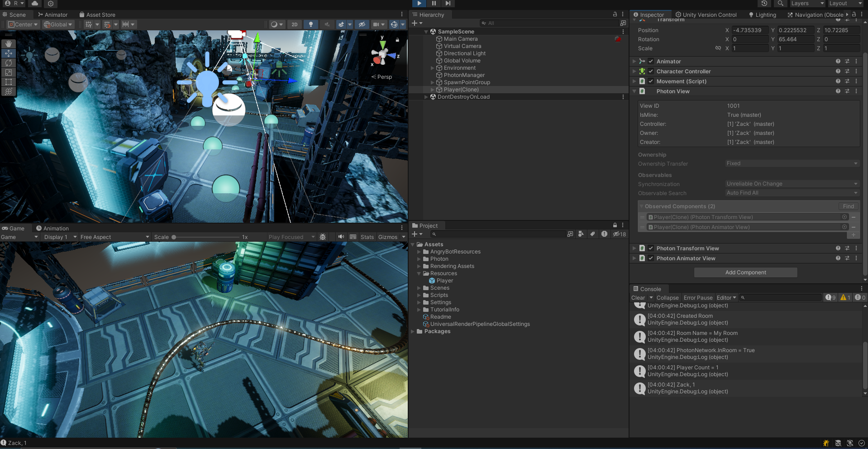Expand the AngryBotResources folder
Screen dimensions: 868x449
point(419,252)
